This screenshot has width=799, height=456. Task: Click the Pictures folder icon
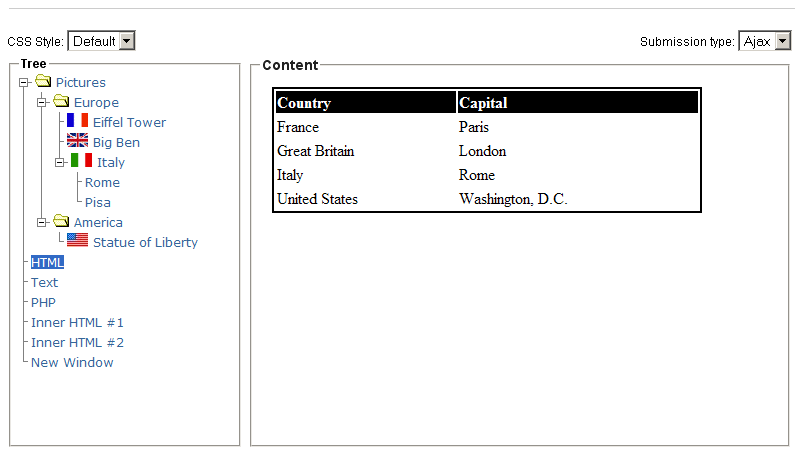[43, 81]
